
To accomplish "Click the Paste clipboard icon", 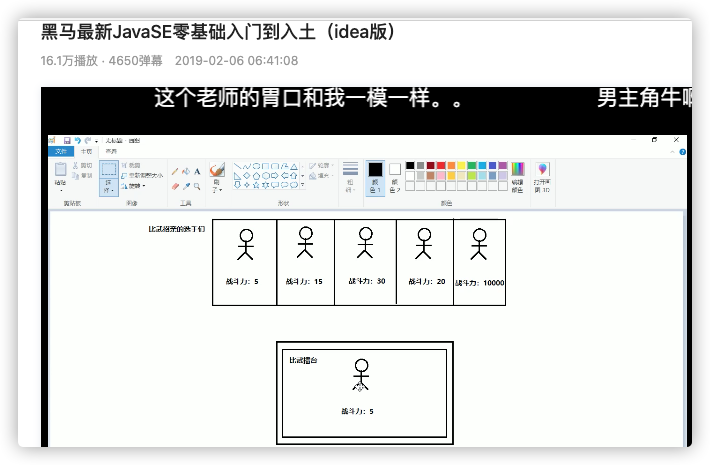I will pyautogui.click(x=61, y=169).
